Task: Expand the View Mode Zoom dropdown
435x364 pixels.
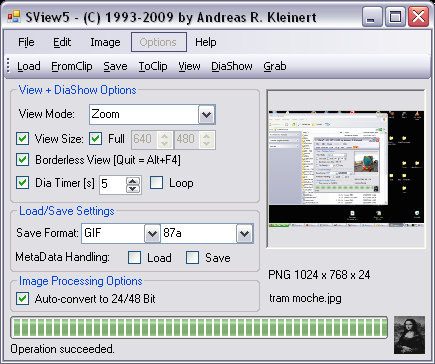Action: point(207,115)
